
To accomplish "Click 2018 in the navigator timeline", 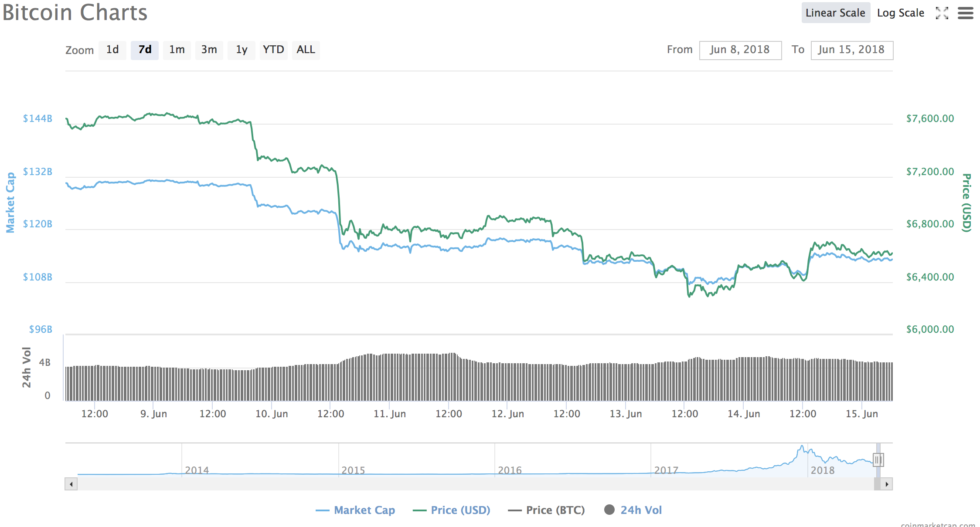I will tap(823, 470).
